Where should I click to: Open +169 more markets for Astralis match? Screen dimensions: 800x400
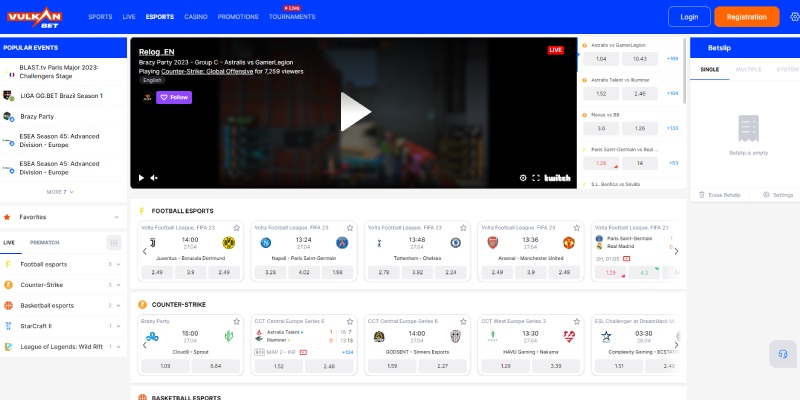point(672,59)
